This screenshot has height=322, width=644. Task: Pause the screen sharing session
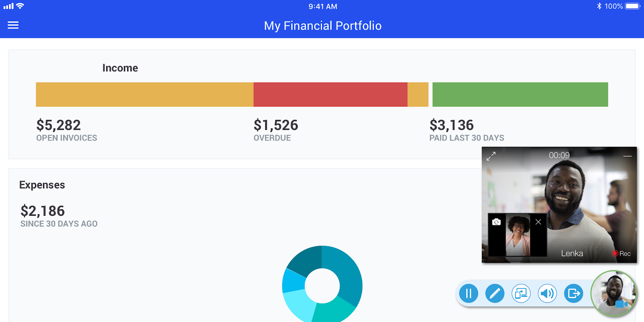coord(469,293)
